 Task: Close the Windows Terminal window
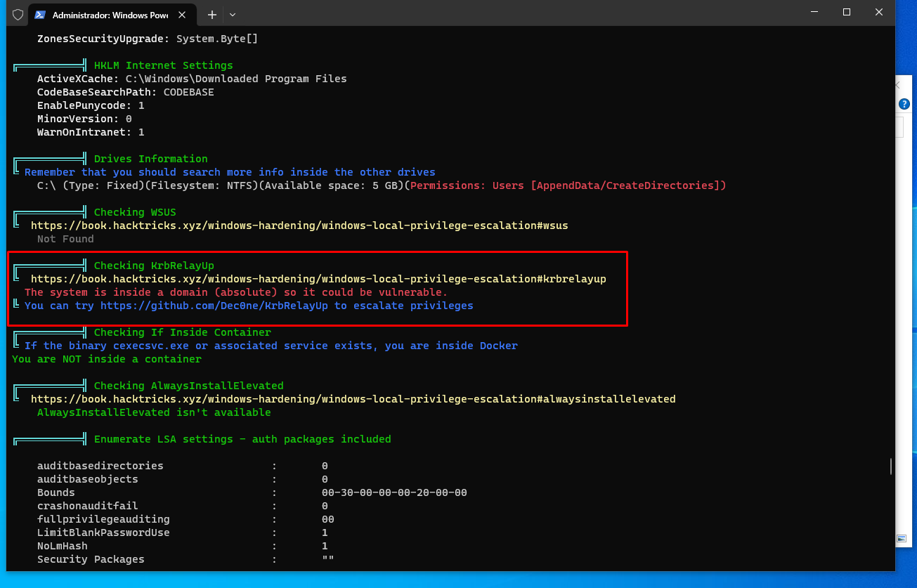click(879, 12)
